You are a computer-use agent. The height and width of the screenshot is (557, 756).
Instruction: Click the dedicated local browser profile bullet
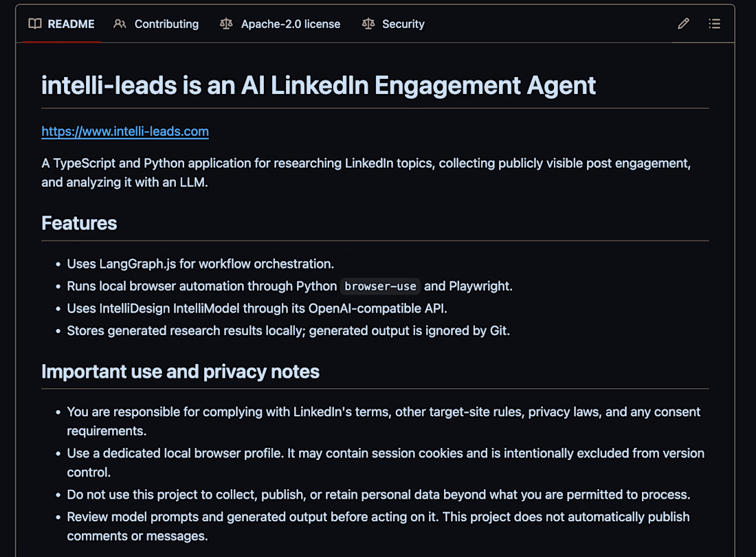tap(386, 462)
